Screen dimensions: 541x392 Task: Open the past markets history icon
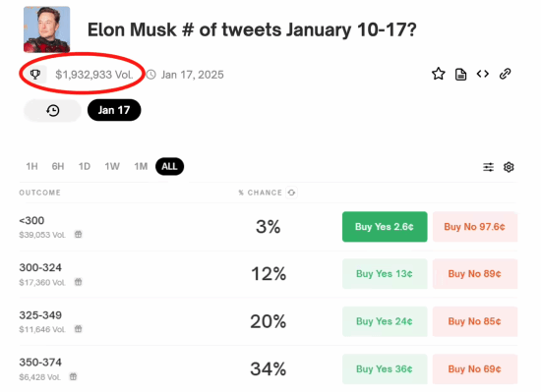[x=53, y=110]
